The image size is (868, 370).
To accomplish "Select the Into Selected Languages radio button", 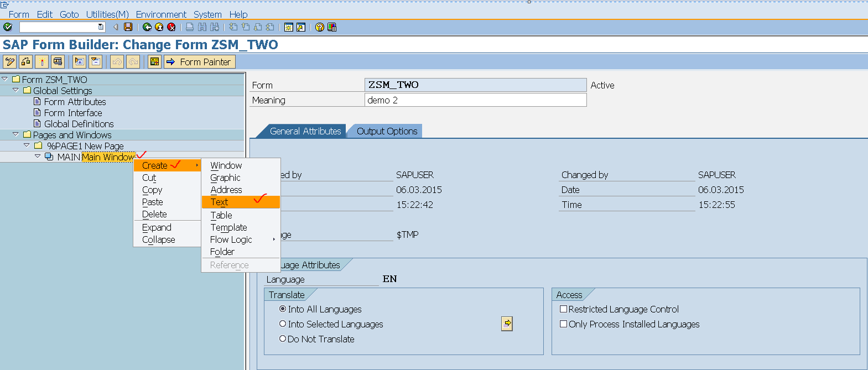I will click(283, 324).
